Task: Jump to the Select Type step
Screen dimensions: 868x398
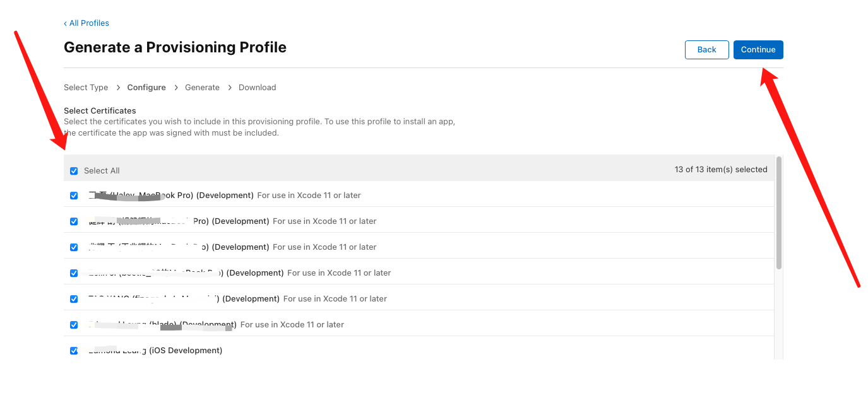Action: point(86,88)
